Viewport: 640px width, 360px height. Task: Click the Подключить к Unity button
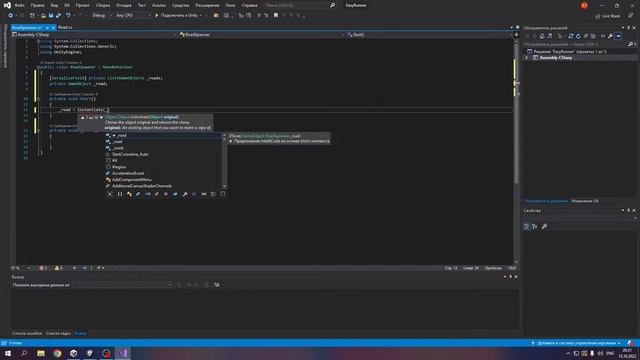tap(178, 16)
